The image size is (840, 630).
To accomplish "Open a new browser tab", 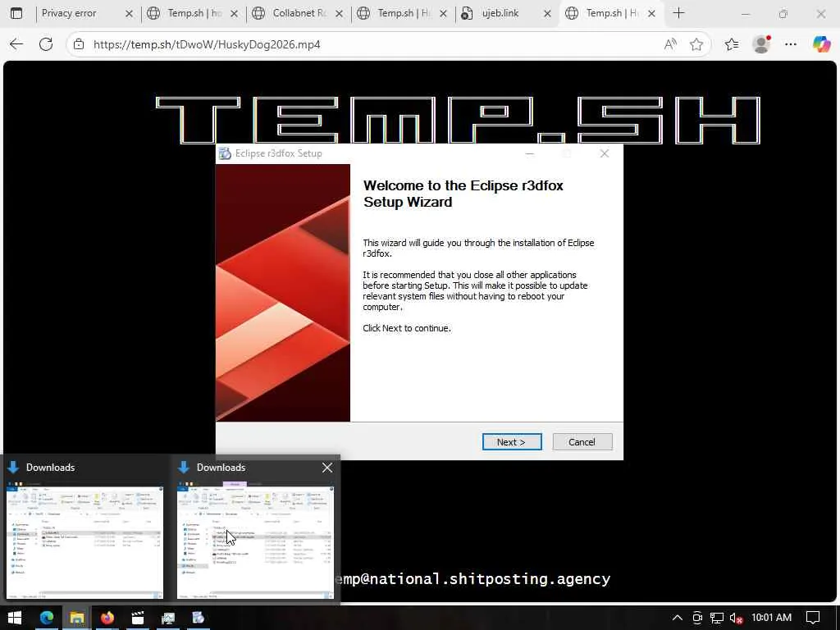I will pyautogui.click(x=678, y=13).
